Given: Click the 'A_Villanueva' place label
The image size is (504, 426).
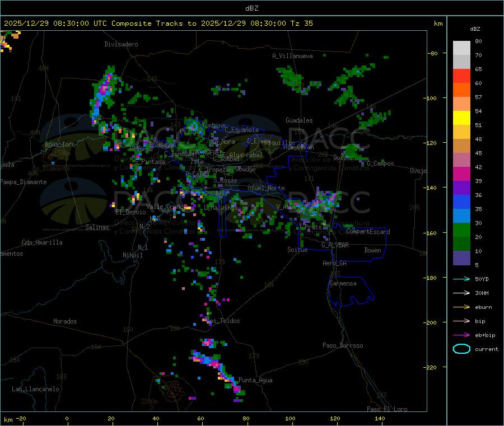Looking at the screenshot, I should click(x=292, y=56).
